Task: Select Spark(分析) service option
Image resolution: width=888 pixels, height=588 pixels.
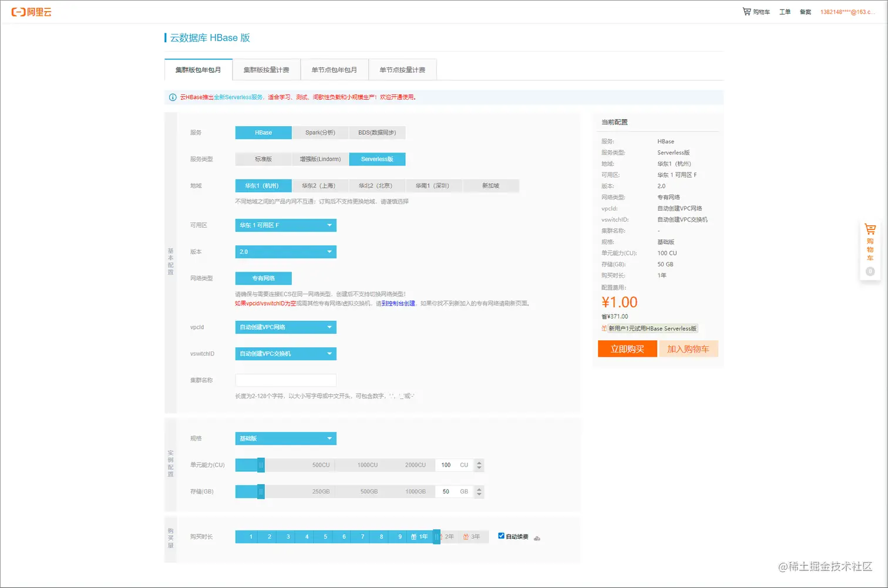Action: click(320, 133)
